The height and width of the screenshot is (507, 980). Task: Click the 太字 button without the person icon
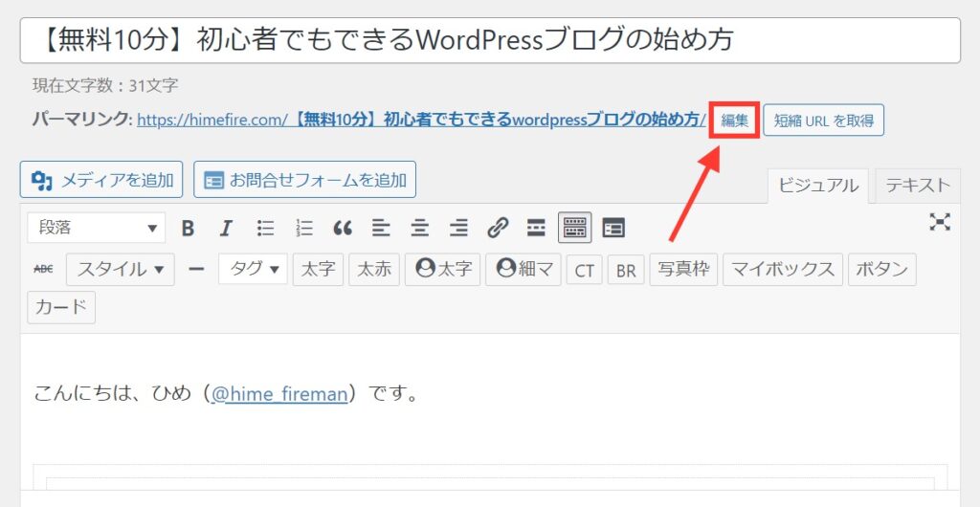tap(318, 269)
